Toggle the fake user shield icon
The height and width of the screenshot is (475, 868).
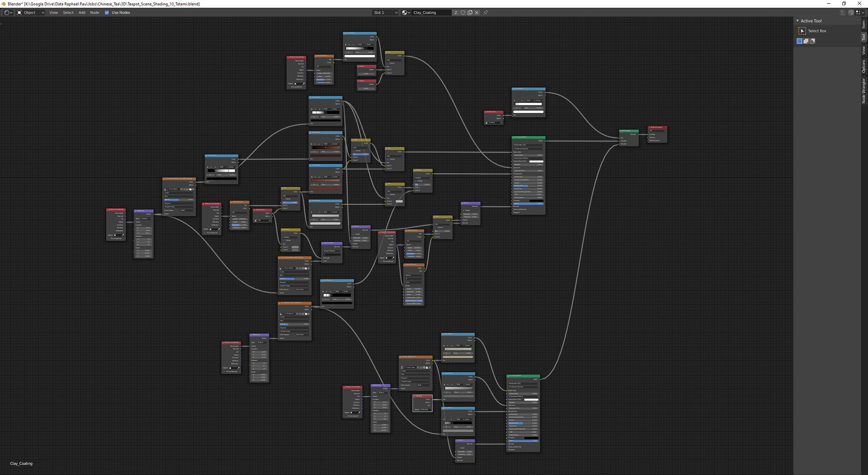pos(463,13)
